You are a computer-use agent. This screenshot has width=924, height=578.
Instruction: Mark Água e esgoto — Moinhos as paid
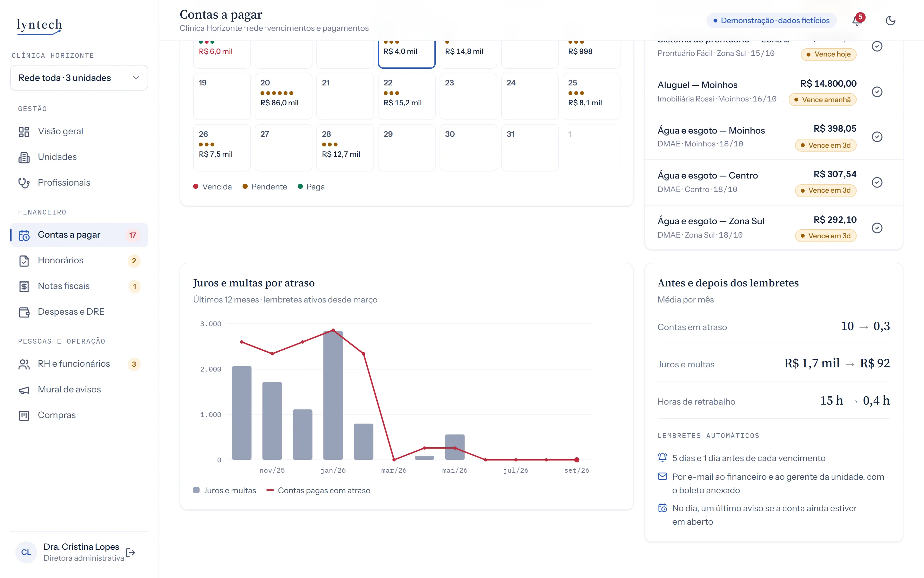(877, 137)
